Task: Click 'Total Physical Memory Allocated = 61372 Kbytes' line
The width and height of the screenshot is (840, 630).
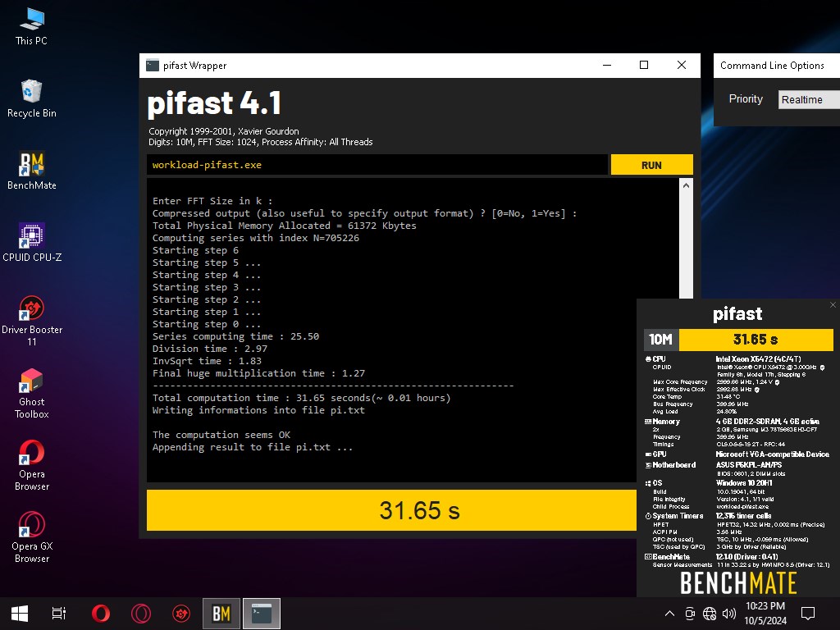Action: coord(285,226)
